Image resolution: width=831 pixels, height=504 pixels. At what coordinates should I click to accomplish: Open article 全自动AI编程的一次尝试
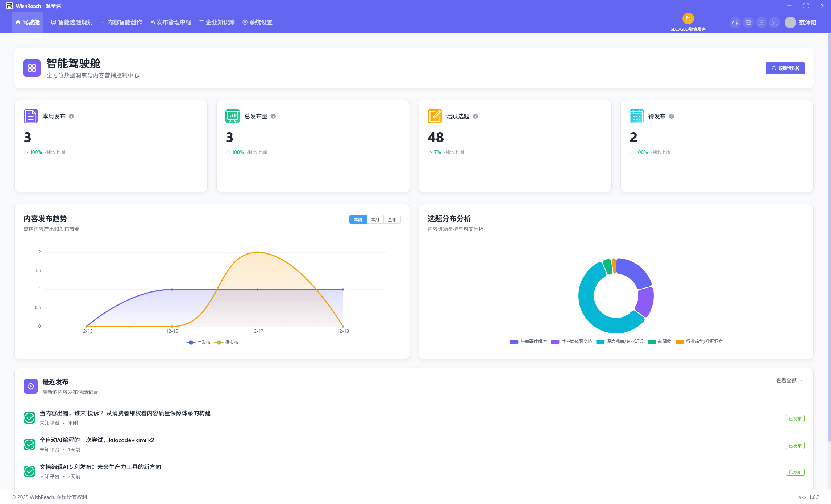click(97, 440)
